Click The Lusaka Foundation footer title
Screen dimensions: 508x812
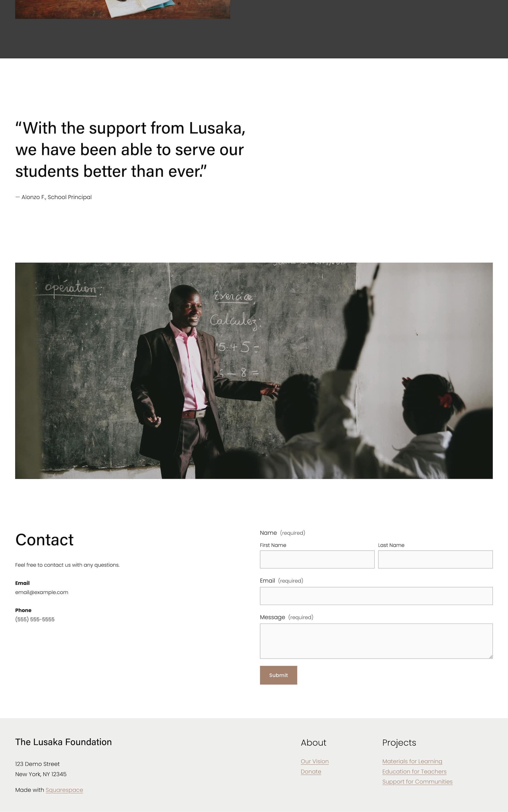(x=63, y=742)
